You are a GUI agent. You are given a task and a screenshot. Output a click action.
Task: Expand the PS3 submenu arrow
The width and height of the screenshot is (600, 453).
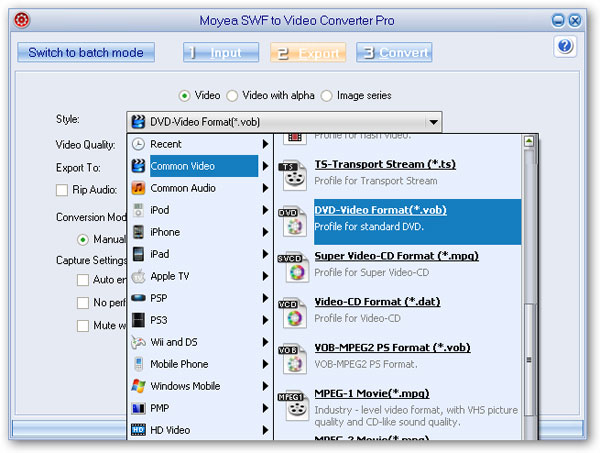[x=265, y=320]
